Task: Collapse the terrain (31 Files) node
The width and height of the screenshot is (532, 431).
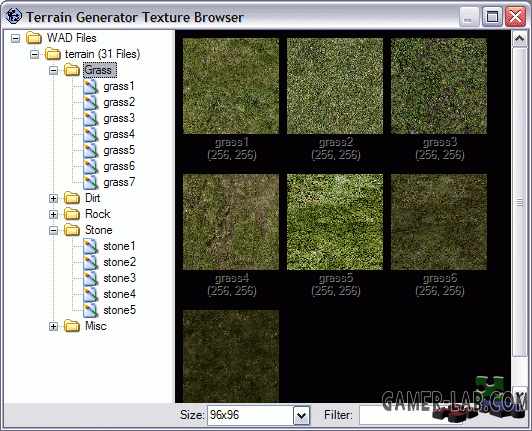Action: [x=34, y=54]
